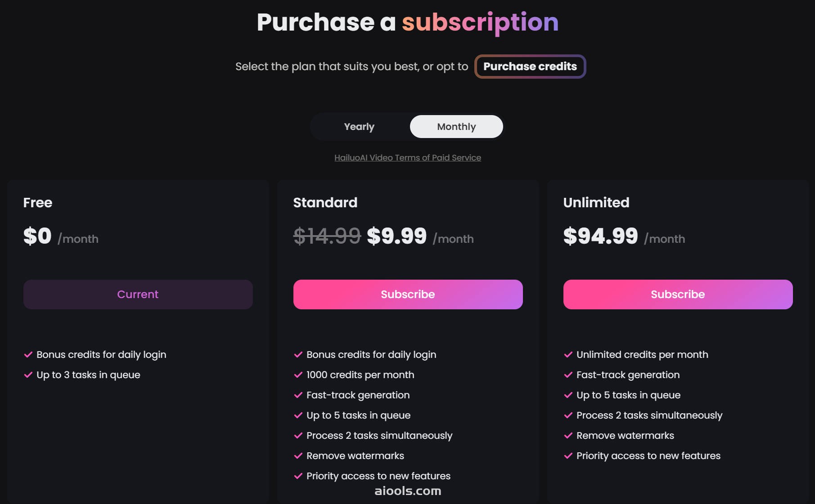Click checkmark beside 1000 credits per month
815x504 pixels.
298,375
